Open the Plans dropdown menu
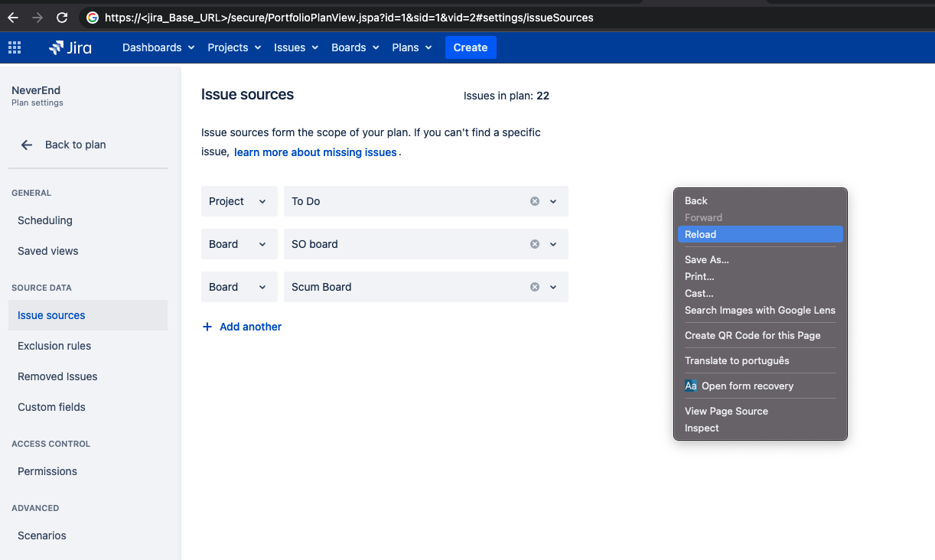This screenshot has width=935, height=560. point(412,47)
